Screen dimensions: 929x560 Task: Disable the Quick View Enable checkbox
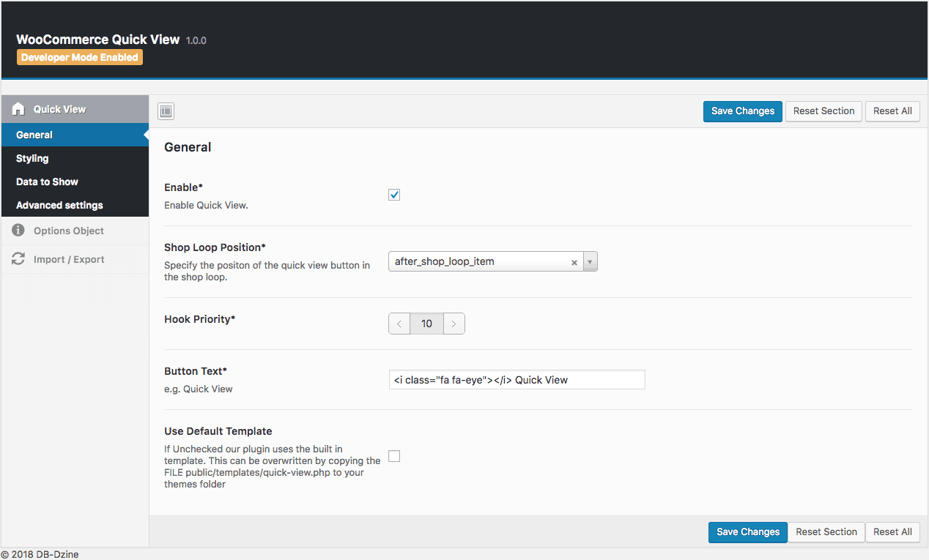point(393,194)
